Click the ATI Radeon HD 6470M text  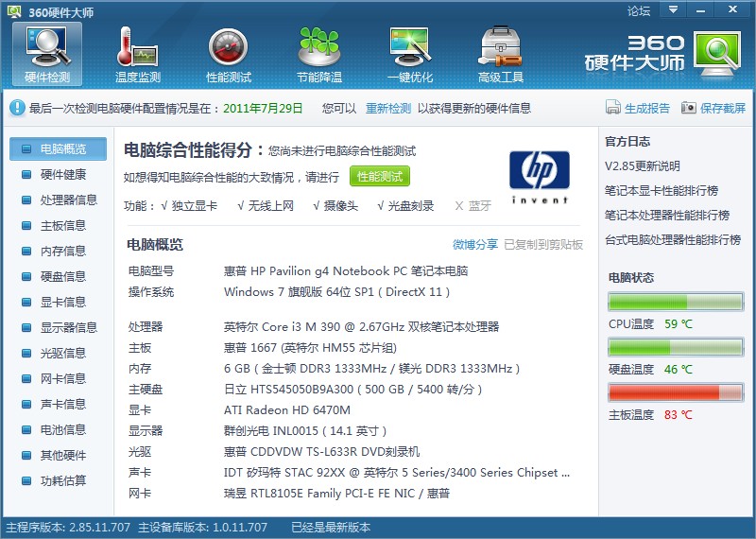(287, 410)
